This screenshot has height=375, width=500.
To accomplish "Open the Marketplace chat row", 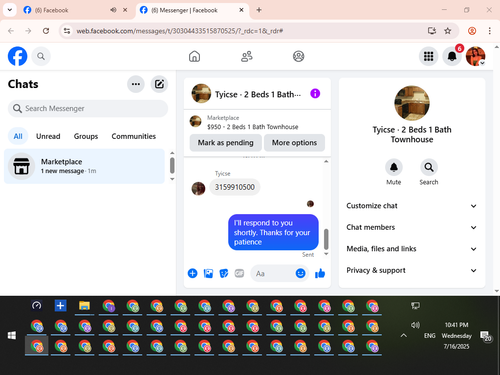I will click(84, 166).
